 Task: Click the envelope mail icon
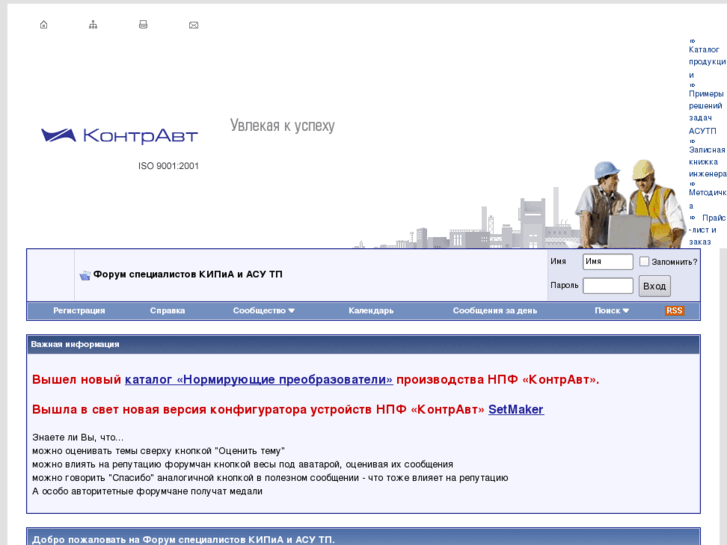click(194, 25)
